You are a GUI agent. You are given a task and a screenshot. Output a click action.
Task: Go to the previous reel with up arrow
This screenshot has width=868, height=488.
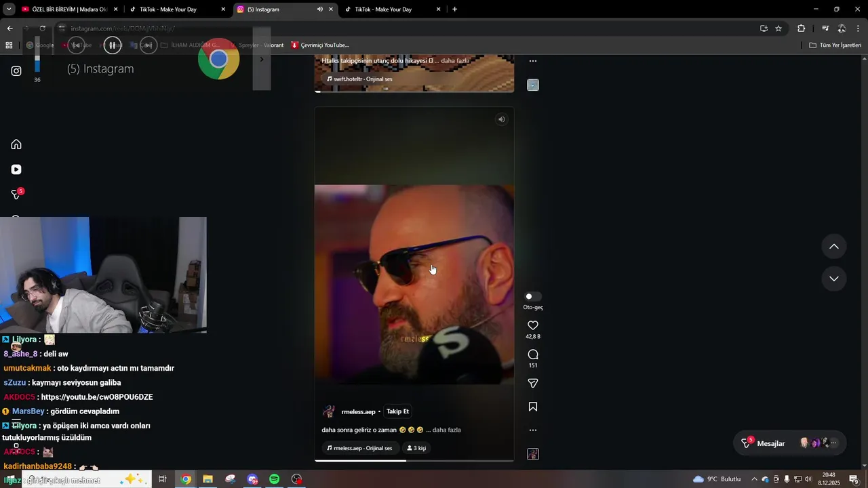pos(834,247)
